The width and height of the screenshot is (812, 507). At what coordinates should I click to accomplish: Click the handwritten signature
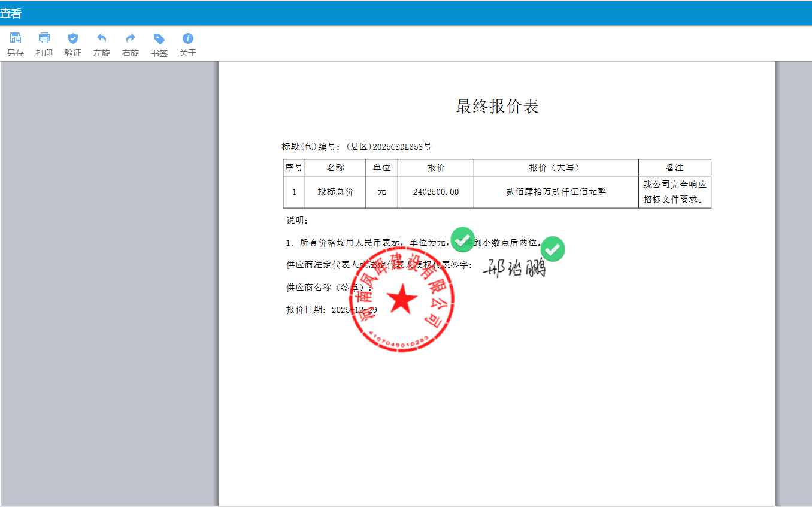[x=514, y=269]
